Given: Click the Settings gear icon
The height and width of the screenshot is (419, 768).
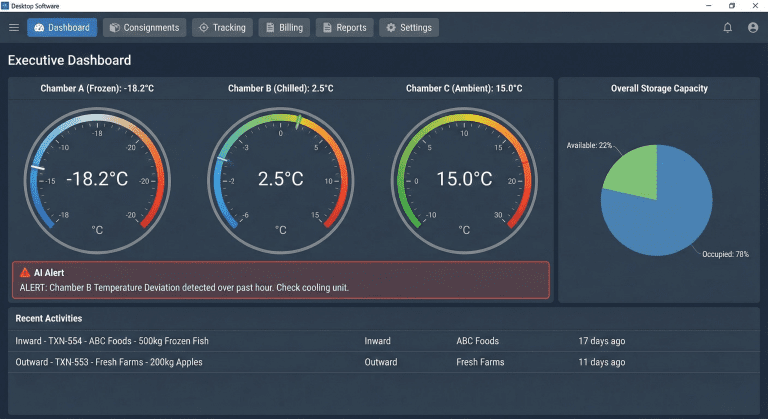Looking at the screenshot, I should click(x=390, y=28).
